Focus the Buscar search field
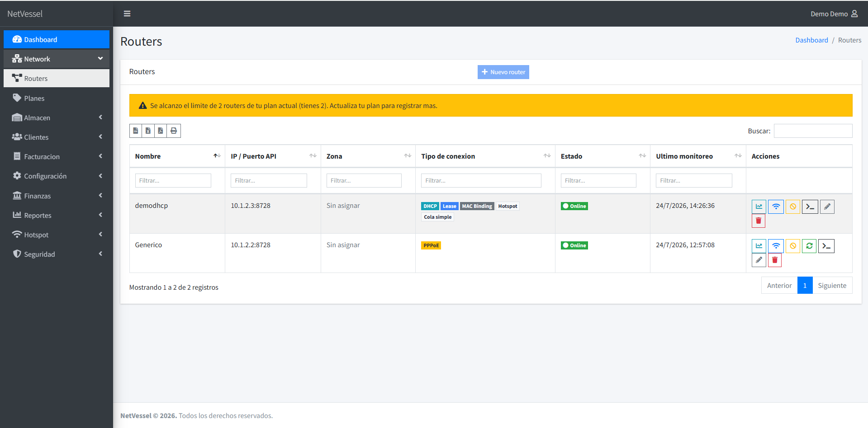This screenshot has height=428, width=868. pos(813,131)
